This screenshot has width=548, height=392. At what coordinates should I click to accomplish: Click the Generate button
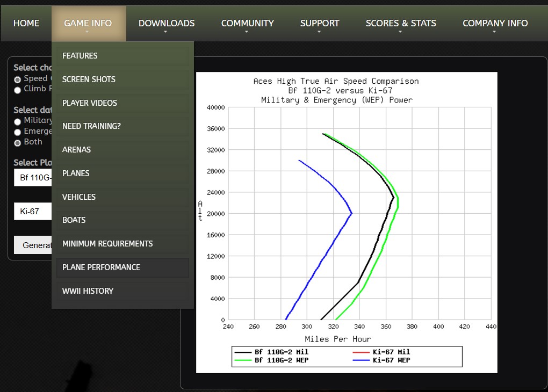click(33, 245)
